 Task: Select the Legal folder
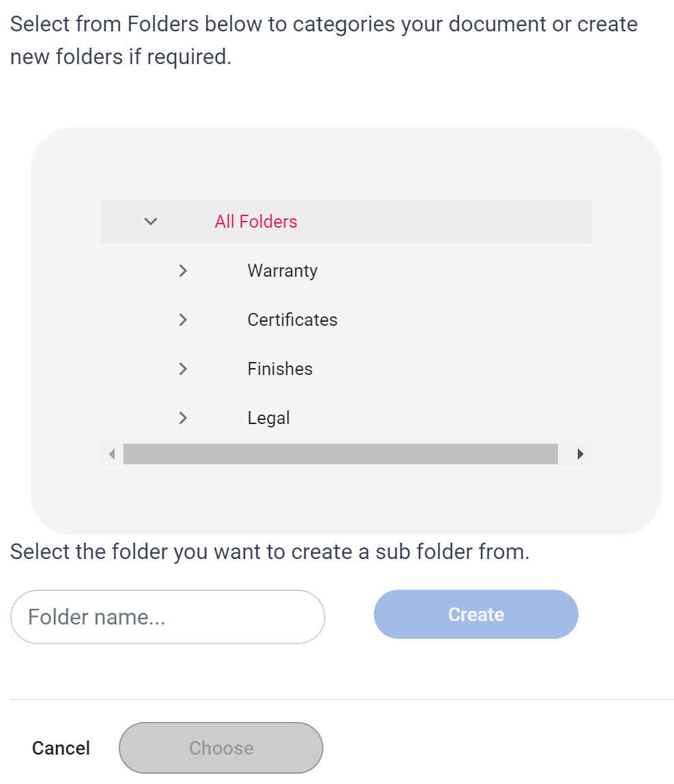pos(268,418)
